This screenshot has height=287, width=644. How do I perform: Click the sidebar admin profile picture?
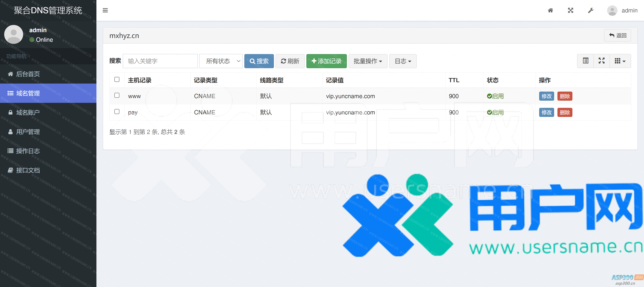(x=13, y=34)
